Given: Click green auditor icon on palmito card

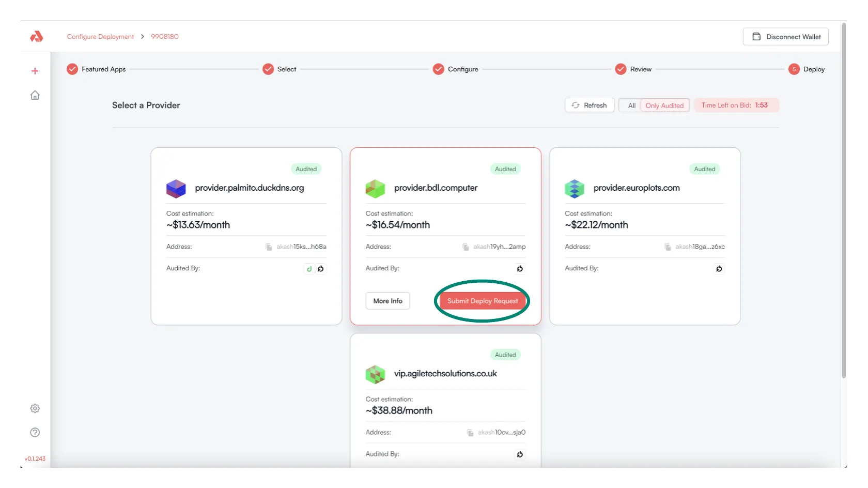Looking at the screenshot, I should click(309, 269).
